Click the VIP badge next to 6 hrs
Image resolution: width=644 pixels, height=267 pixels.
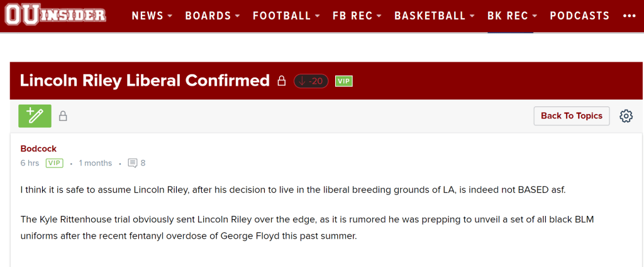tap(55, 163)
